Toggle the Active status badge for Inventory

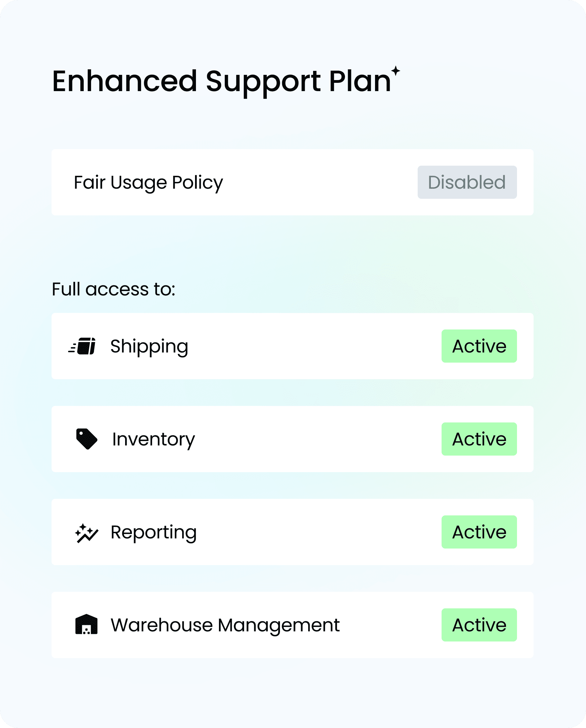[479, 439]
